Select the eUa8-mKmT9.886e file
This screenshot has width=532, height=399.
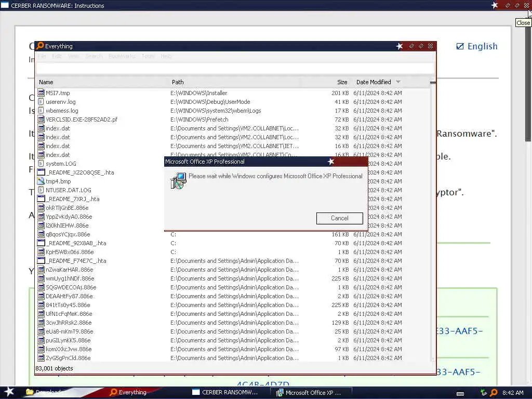point(69,331)
